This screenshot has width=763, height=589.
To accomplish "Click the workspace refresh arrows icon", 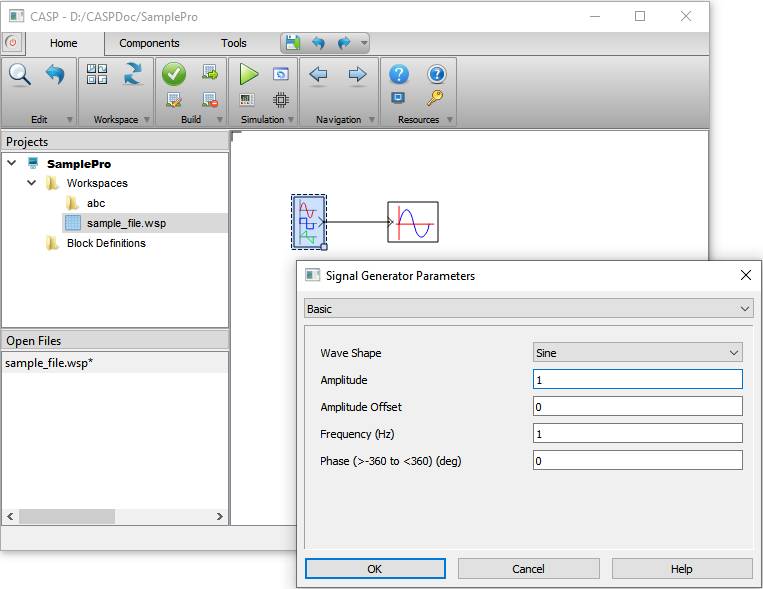I will 132,74.
